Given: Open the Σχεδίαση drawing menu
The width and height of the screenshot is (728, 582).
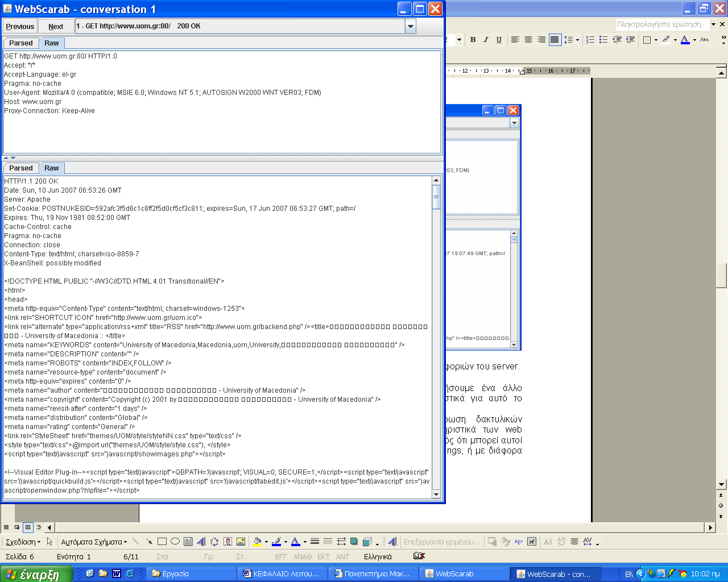Looking at the screenshot, I should 23,542.
